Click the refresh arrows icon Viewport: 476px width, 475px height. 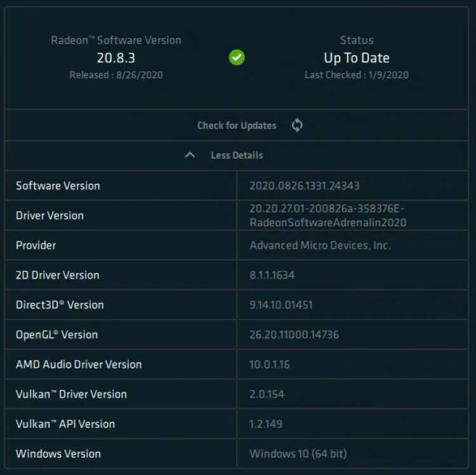pos(297,125)
